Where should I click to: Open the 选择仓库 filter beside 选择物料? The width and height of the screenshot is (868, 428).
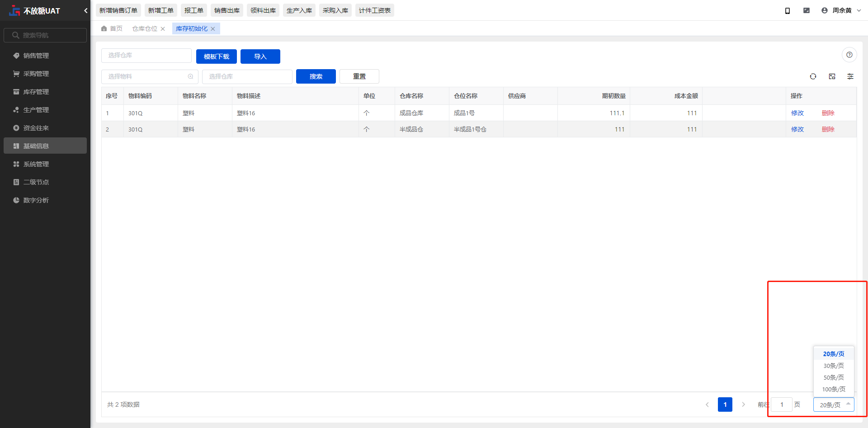coord(247,76)
